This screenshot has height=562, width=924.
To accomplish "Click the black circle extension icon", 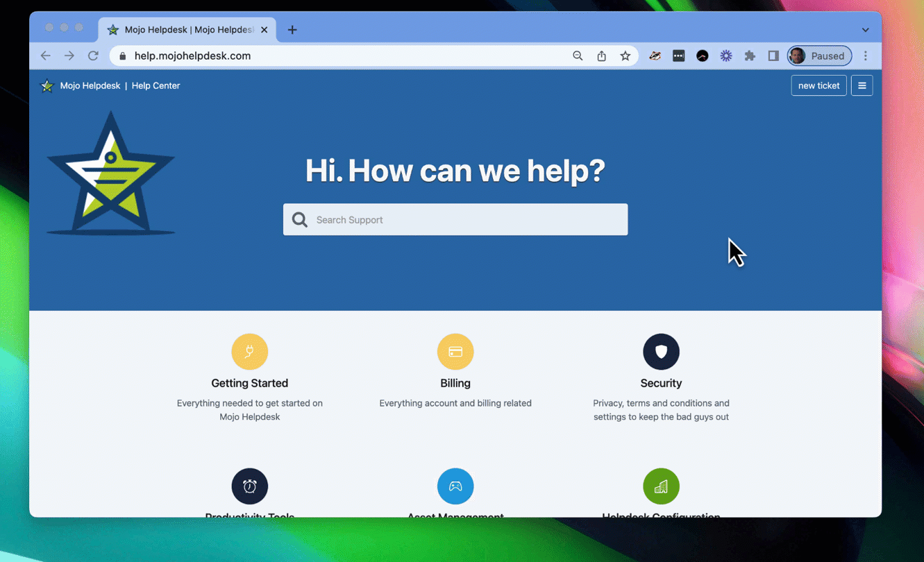I will coord(703,56).
